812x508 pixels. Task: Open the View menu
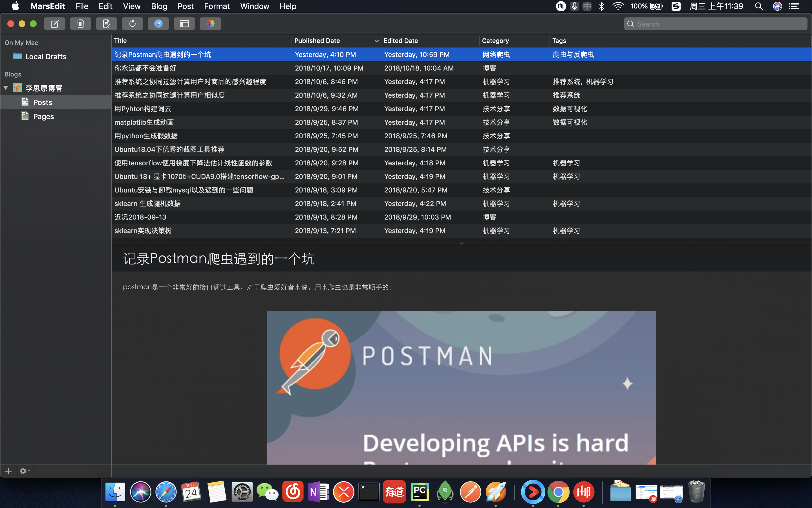coord(132,6)
